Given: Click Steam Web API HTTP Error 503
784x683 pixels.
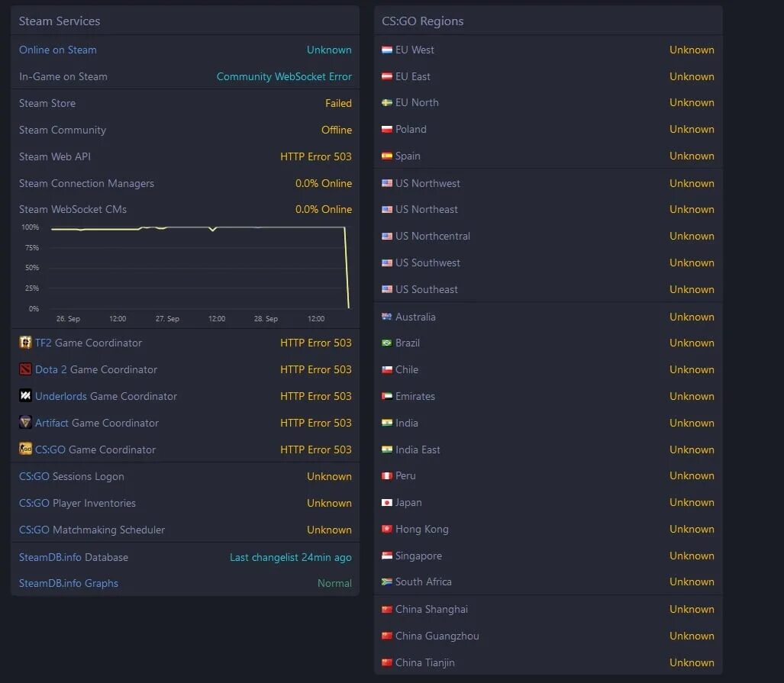Looking at the screenshot, I should coord(316,156).
